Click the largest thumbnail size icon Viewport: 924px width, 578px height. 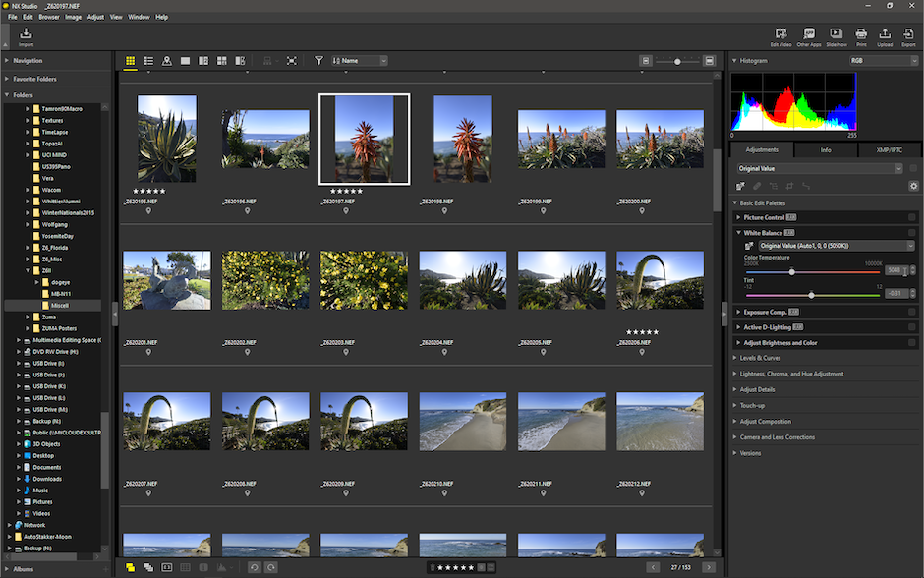(710, 61)
